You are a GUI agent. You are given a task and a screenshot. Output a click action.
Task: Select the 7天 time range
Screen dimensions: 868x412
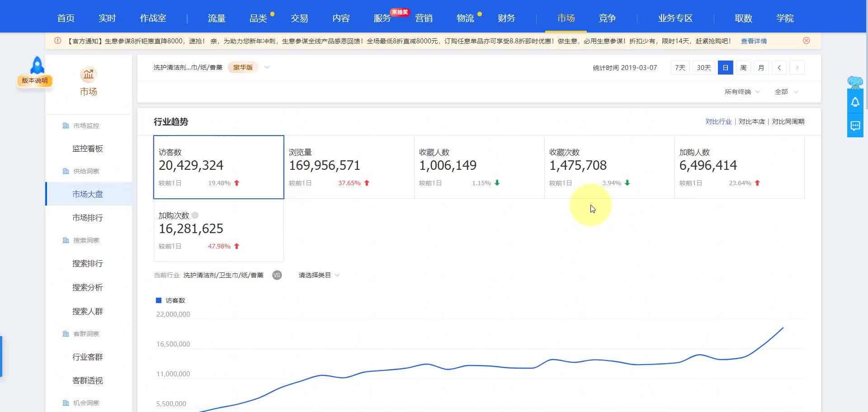[679, 68]
